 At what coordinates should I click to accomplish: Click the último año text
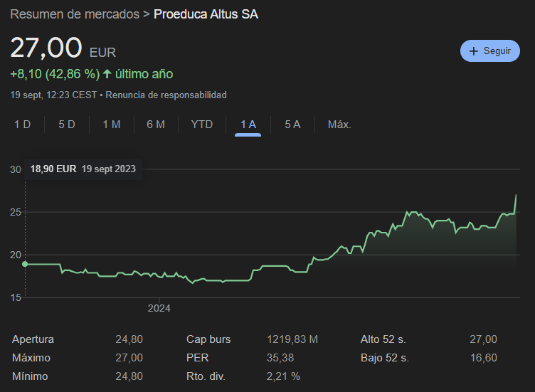[144, 74]
